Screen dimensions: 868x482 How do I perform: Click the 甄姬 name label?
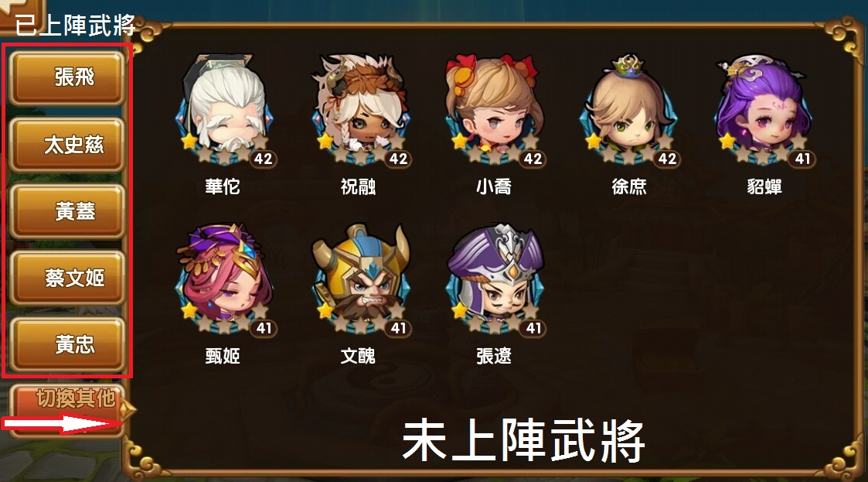click(x=223, y=356)
